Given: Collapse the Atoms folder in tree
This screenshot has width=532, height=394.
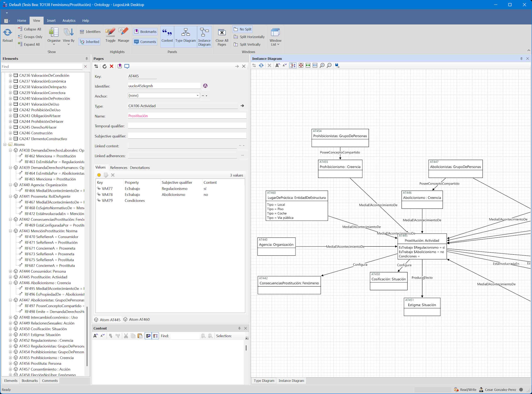Looking at the screenshot, I should 5,144.
